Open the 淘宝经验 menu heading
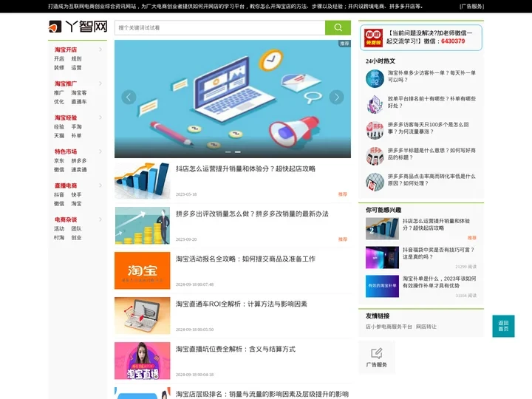The height and width of the screenshot is (399, 532). tap(66, 117)
